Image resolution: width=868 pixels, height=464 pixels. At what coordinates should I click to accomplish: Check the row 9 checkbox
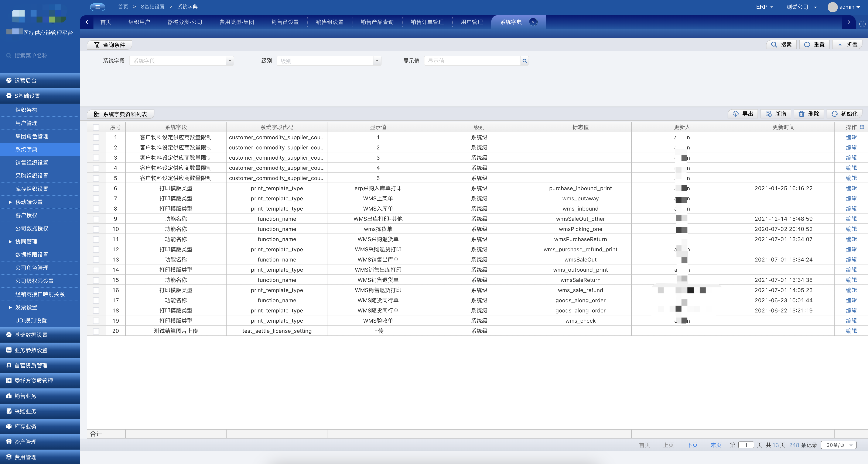(96, 219)
